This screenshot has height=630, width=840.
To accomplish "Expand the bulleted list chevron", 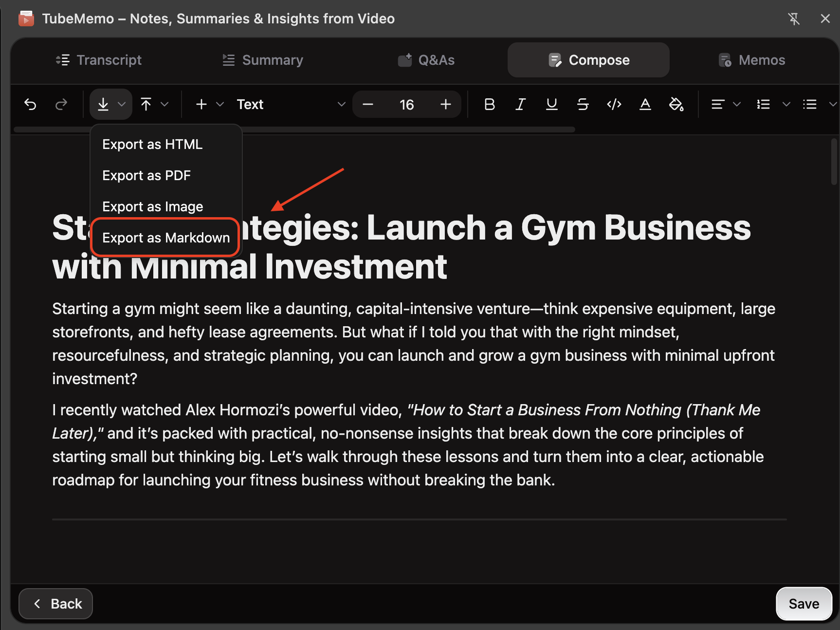I will (833, 104).
